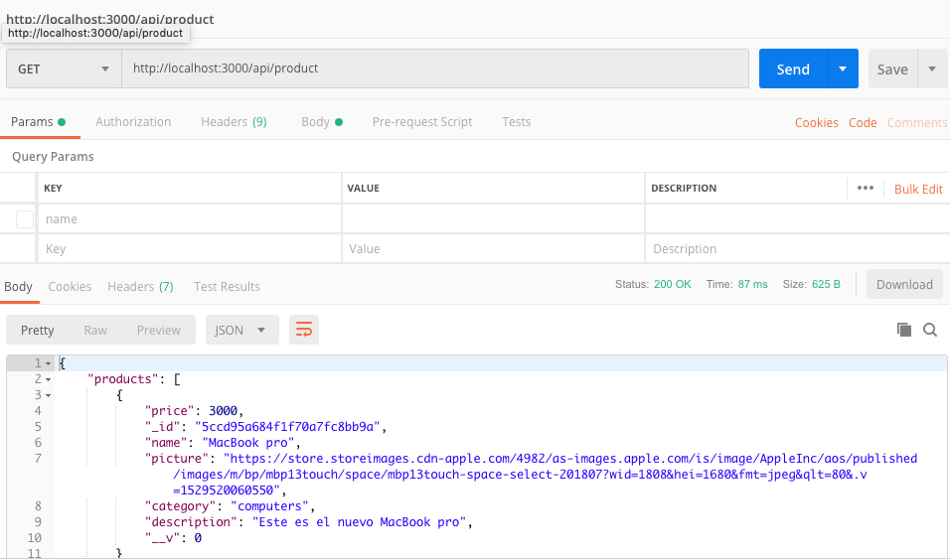Click the empty value cell for 'name'
This screenshot has height=560, width=950.
(x=493, y=219)
